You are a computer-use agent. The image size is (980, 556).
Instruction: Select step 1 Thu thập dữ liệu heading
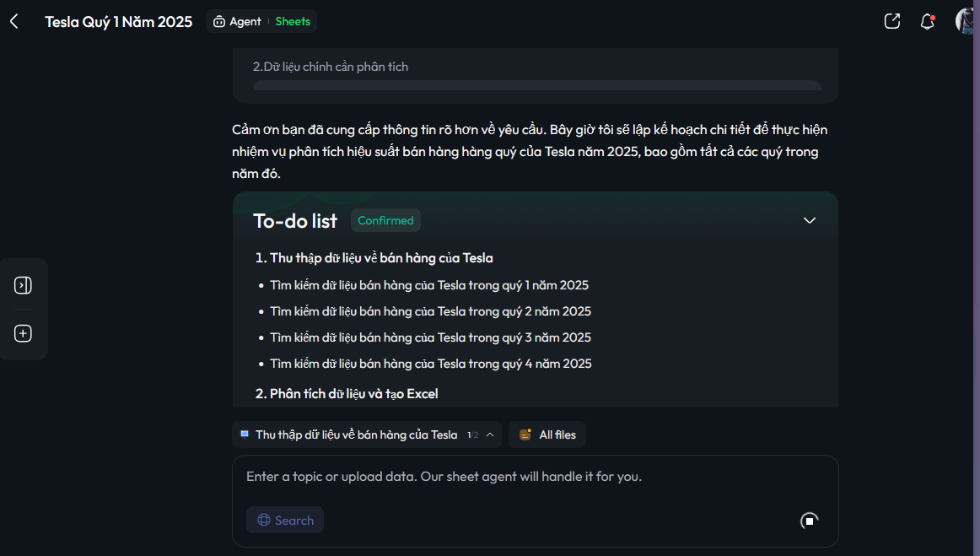click(374, 257)
